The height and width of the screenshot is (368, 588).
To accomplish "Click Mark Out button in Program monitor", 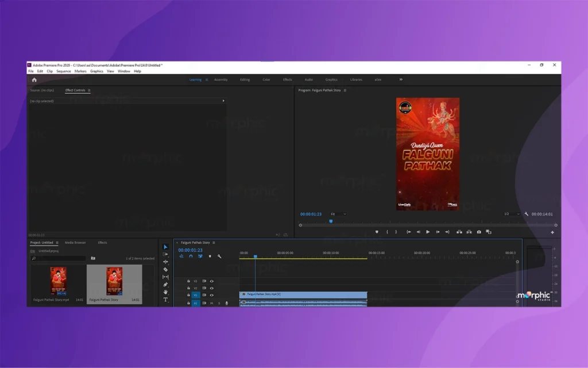I will click(396, 232).
